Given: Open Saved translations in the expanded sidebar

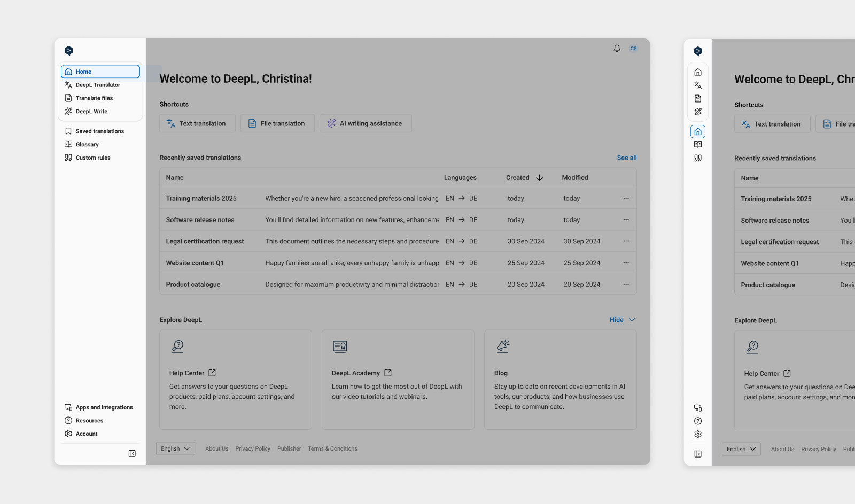Looking at the screenshot, I should coord(100,131).
